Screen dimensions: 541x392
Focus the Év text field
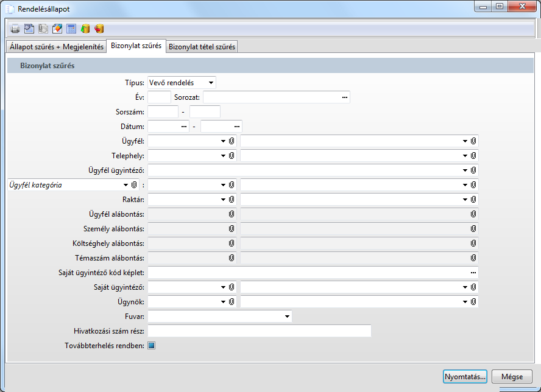coord(159,97)
